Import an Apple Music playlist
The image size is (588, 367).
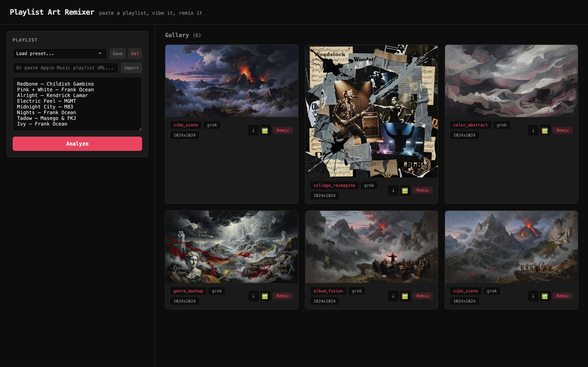131,68
